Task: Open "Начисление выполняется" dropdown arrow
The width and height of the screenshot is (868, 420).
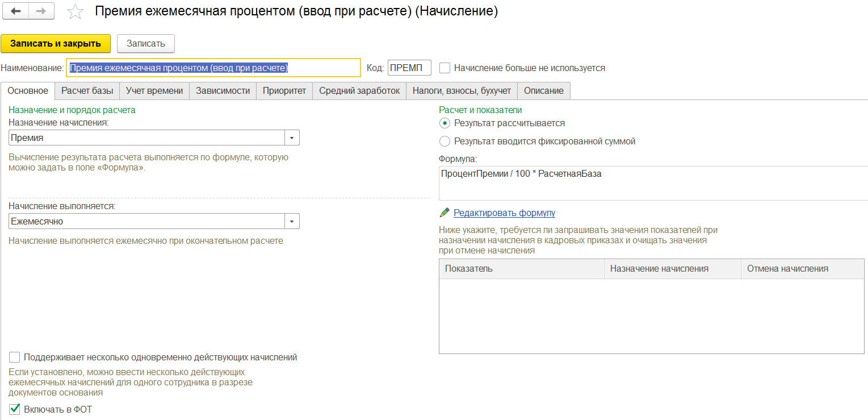Action: click(x=292, y=221)
